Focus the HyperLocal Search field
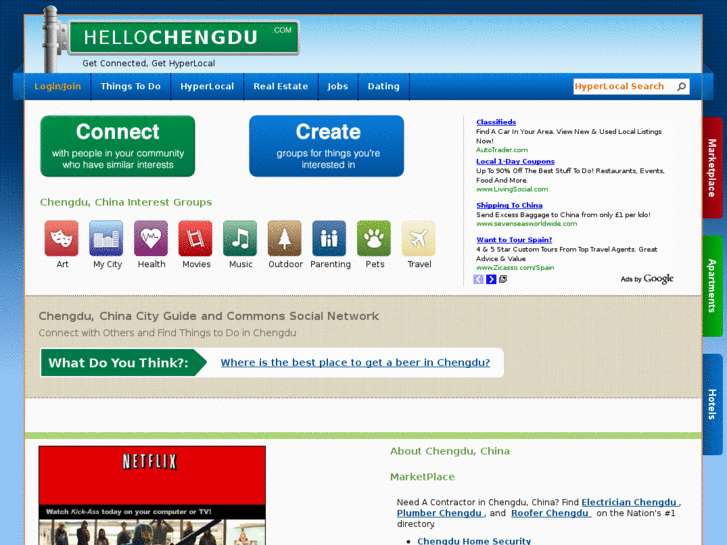 pyautogui.click(x=624, y=87)
